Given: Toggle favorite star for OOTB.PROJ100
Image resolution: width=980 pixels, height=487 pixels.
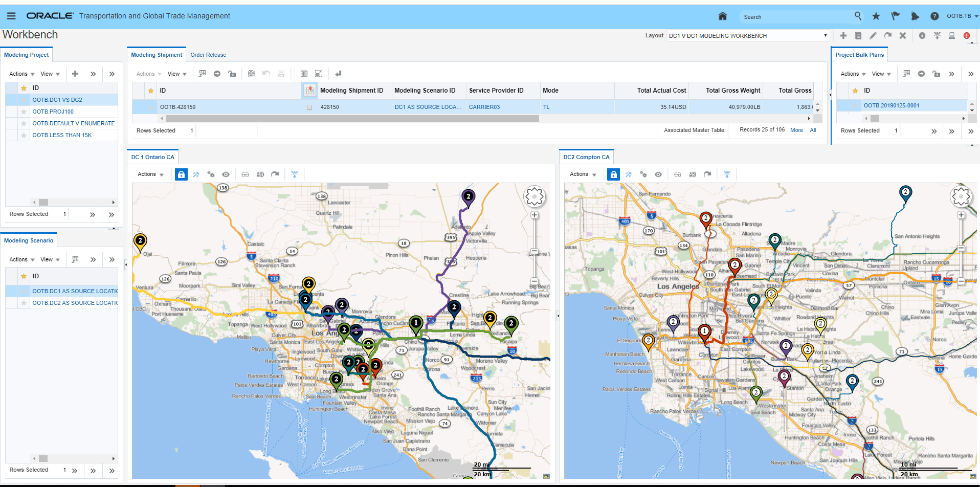Looking at the screenshot, I should pos(24,112).
